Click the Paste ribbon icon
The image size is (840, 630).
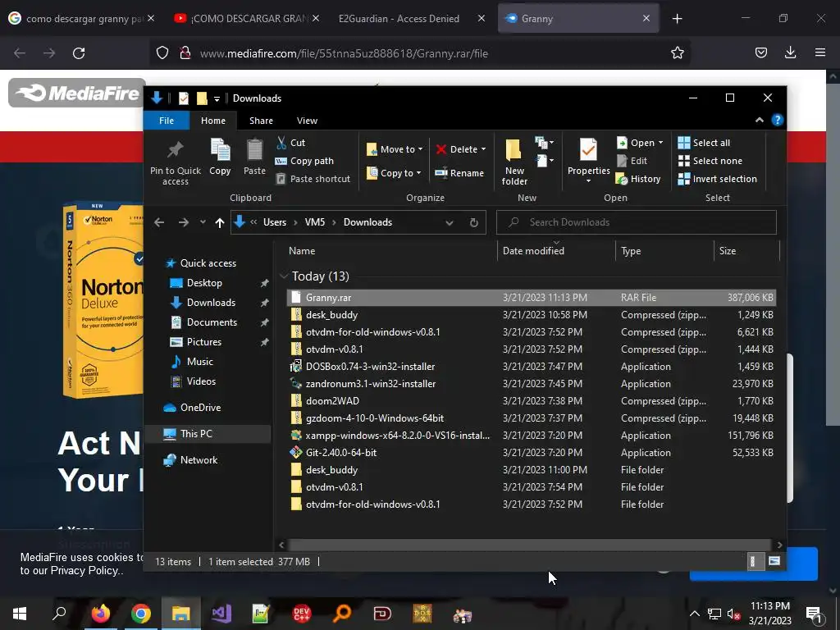[x=254, y=150]
